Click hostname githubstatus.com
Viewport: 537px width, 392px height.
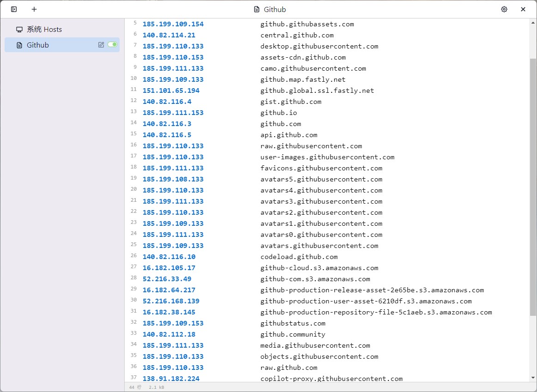point(293,324)
